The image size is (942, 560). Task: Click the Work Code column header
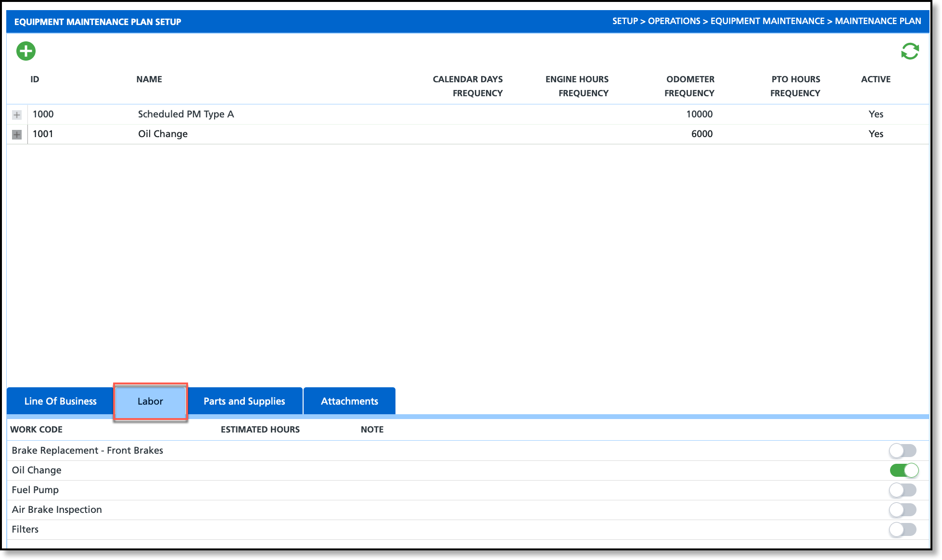(x=37, y=430)
